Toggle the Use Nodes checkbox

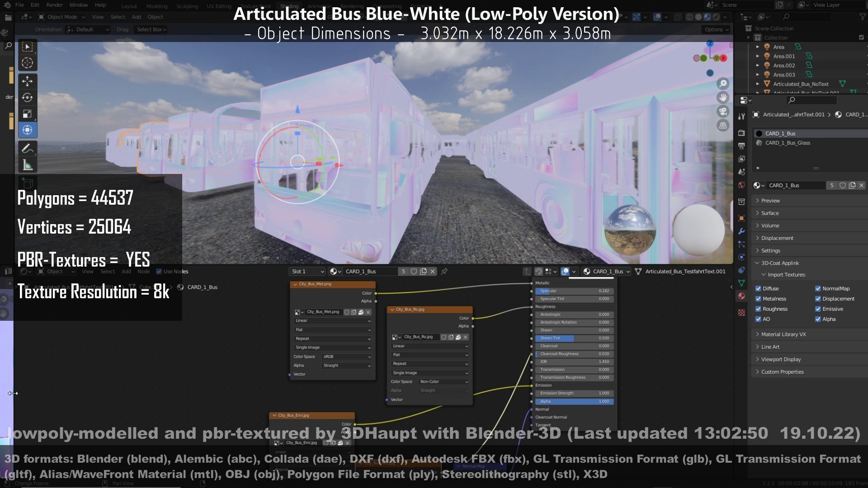point(159,272)
